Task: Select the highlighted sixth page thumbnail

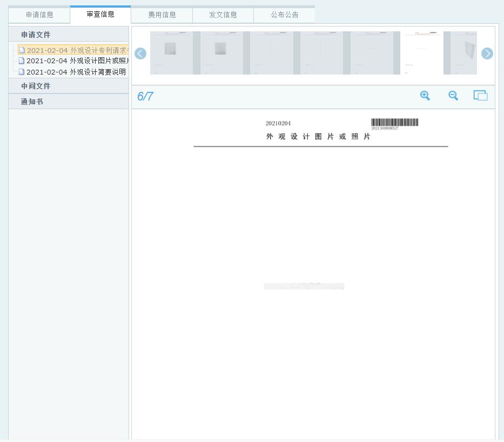Action: 421,53
